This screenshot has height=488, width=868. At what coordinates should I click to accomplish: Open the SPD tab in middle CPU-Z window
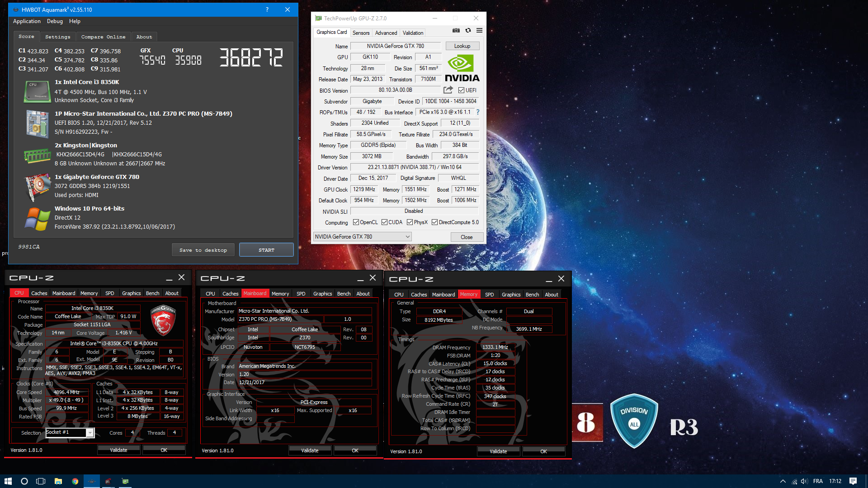click(301, 294)
